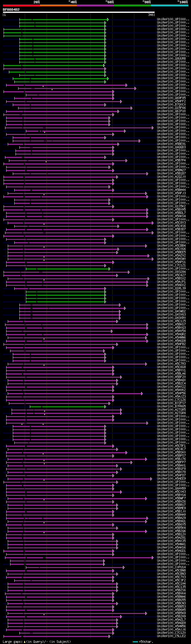Viewport: 191px width, 644px height.
Task: Select UniRef100_C0PU14 label
Action: 171,567
